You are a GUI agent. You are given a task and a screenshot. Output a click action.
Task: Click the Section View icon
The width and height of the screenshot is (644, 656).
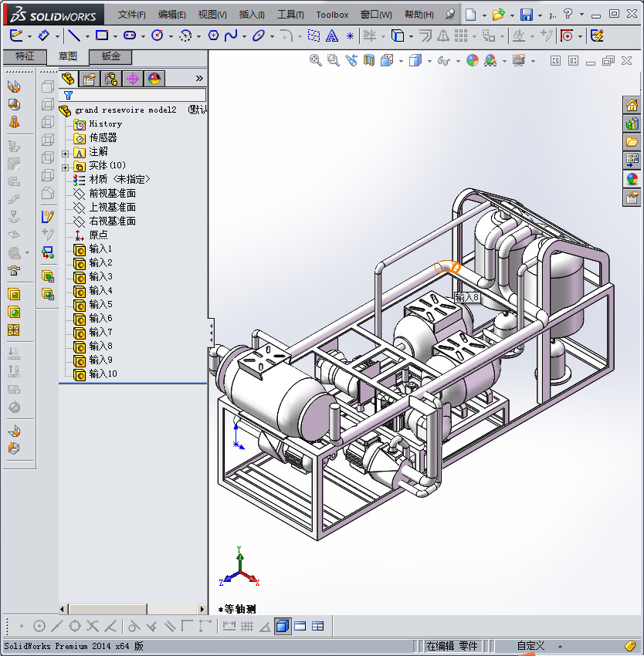tap(369, 61)
